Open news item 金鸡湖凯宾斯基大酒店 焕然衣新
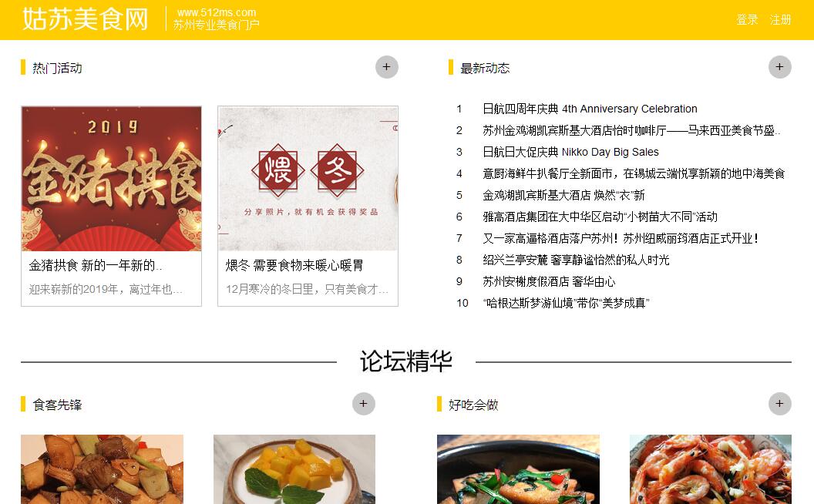814x504 pixels. [563, 195]
